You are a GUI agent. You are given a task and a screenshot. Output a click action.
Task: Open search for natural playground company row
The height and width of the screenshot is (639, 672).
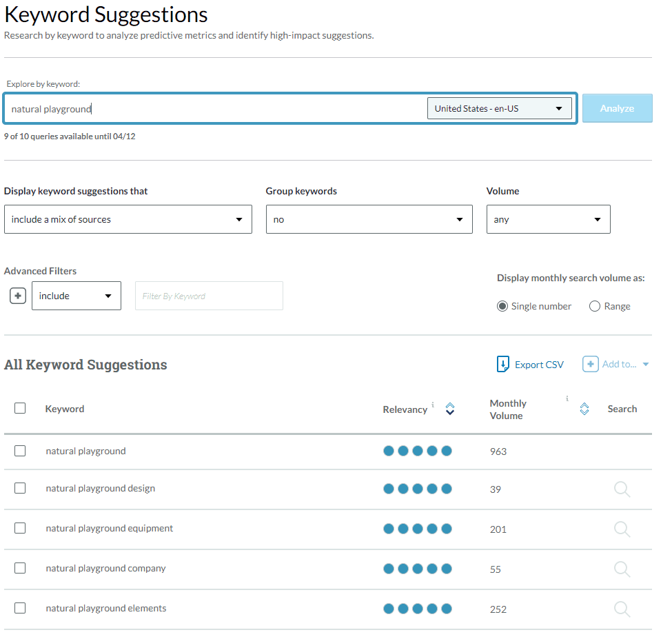click(x=622, y=569)
